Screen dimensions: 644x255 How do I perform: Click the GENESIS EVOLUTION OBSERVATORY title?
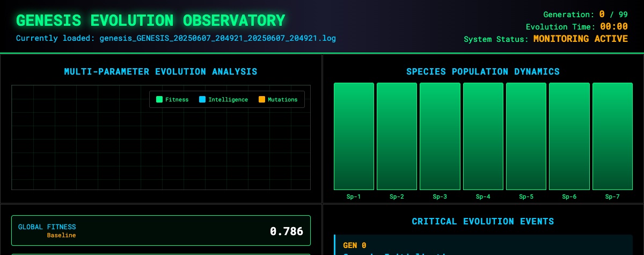(x=150, y=20)
